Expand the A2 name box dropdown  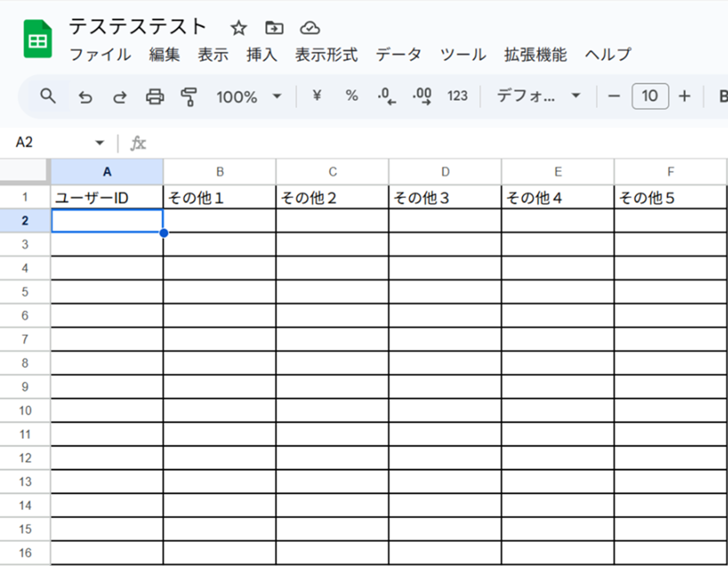pos(100,143)
